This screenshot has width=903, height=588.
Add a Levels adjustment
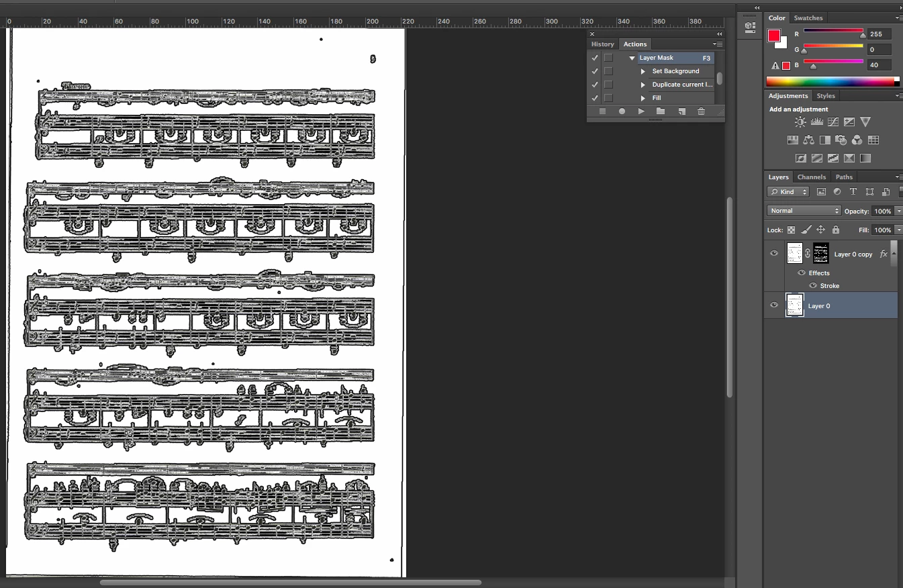[817, 122]
